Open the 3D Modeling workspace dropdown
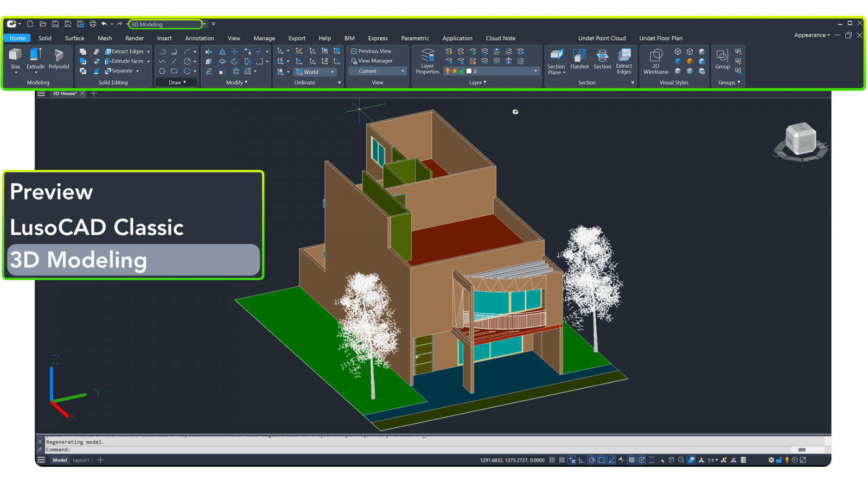The width and height of the screenshot is (868, 488). point(205,24)
